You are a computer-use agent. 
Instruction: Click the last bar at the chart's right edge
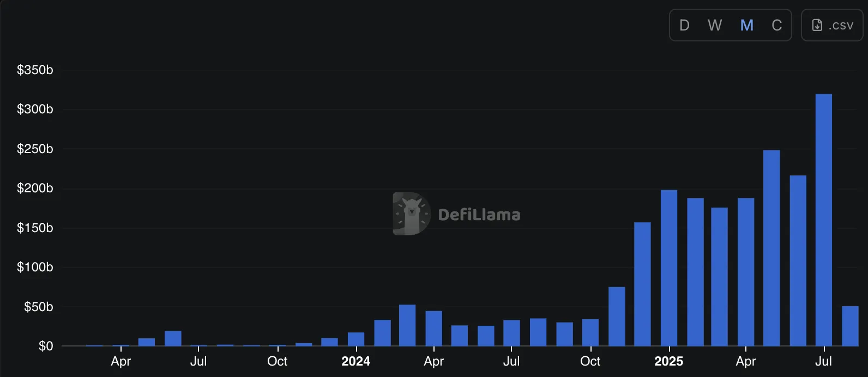point(850,326)
